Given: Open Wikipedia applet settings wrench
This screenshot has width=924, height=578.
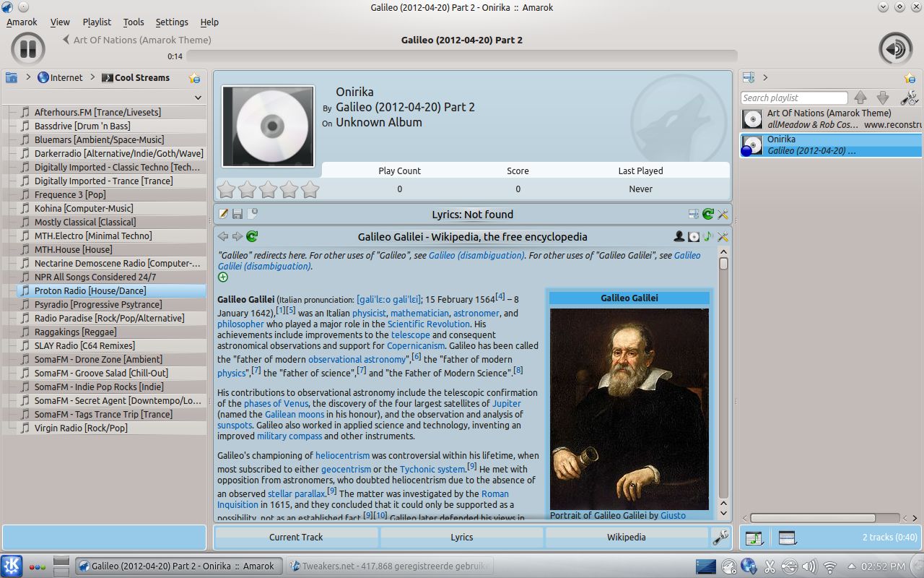Looking at the screenshot, I should point(723,236).
